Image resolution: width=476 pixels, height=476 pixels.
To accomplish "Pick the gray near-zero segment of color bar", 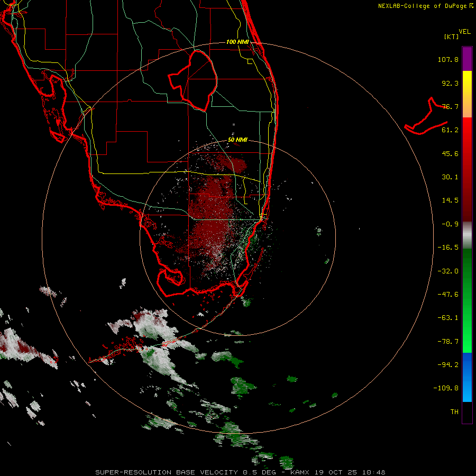I will point(467,235).
